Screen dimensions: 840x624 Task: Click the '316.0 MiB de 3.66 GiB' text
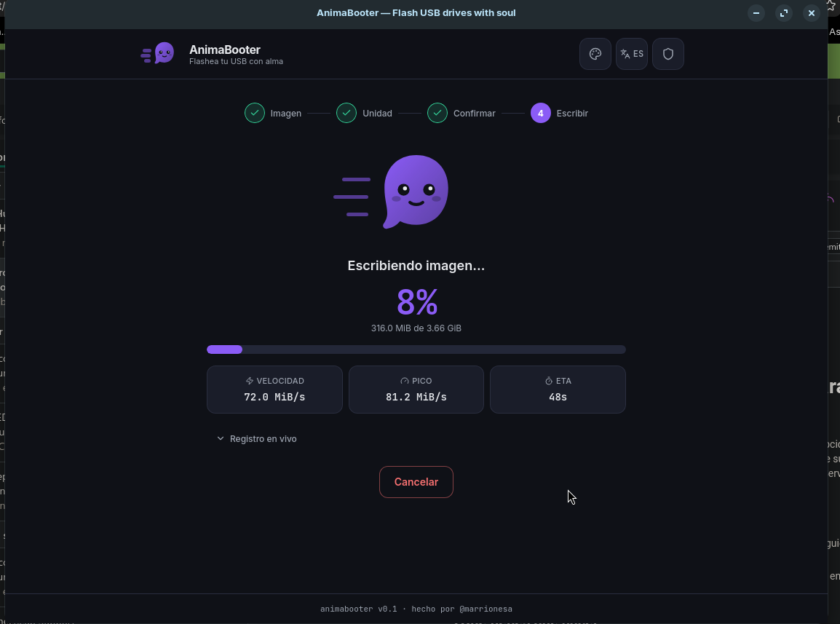tap(416, 328)
